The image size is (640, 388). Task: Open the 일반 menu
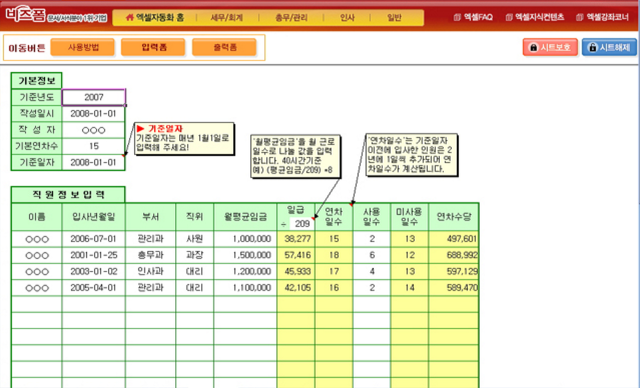394,18
